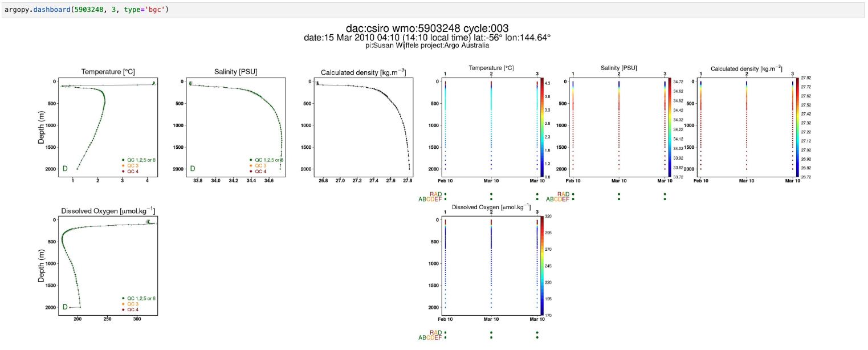Click the Calculated density time-section plot
This screenshot has height=350, width=868.
coord(747,127)
